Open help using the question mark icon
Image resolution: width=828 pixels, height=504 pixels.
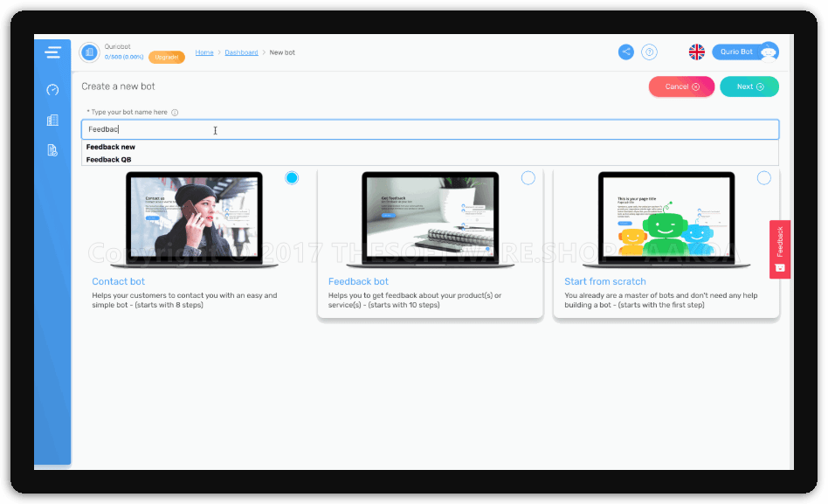click(649, 52)
